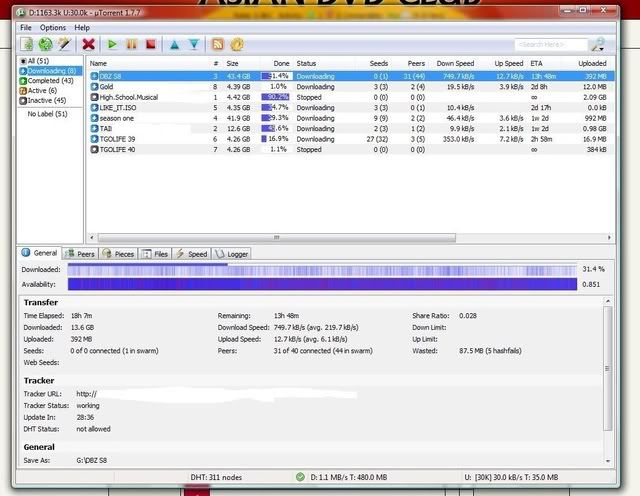This screenshot has height=496, width=640.
Task: Open the Options menu
Action: point(53,28)
